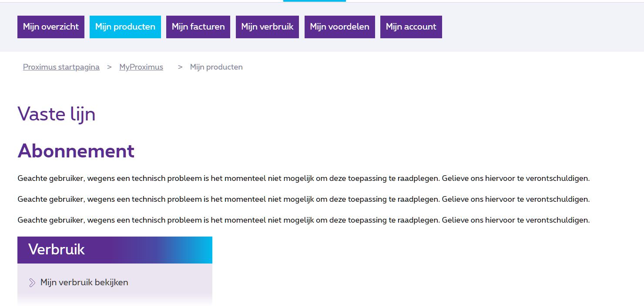This screenshot has height=307, width=644.
Task: Navigate to the Mijn account tab
Action: point(411,27)
